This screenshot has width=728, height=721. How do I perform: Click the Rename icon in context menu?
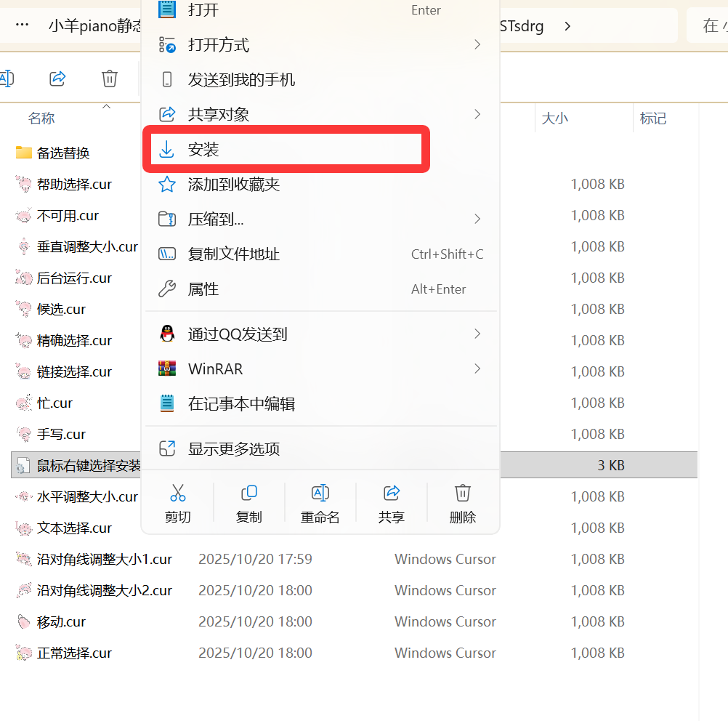click(320, 494)
